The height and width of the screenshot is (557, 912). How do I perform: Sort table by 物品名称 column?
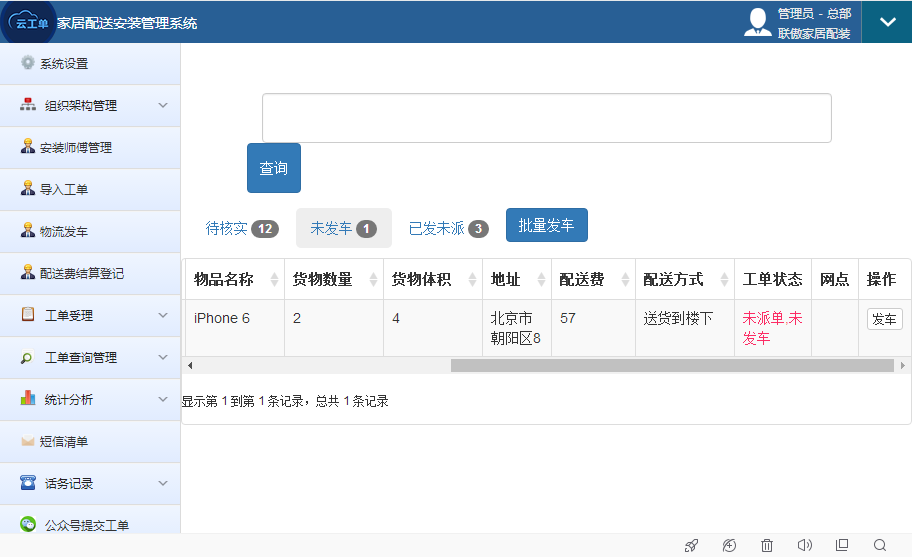[235, 280]
